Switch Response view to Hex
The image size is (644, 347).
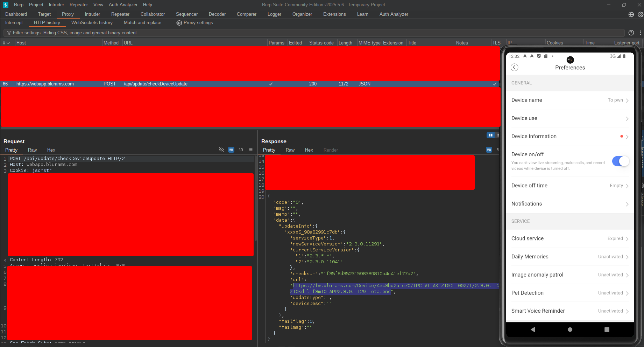309,150
